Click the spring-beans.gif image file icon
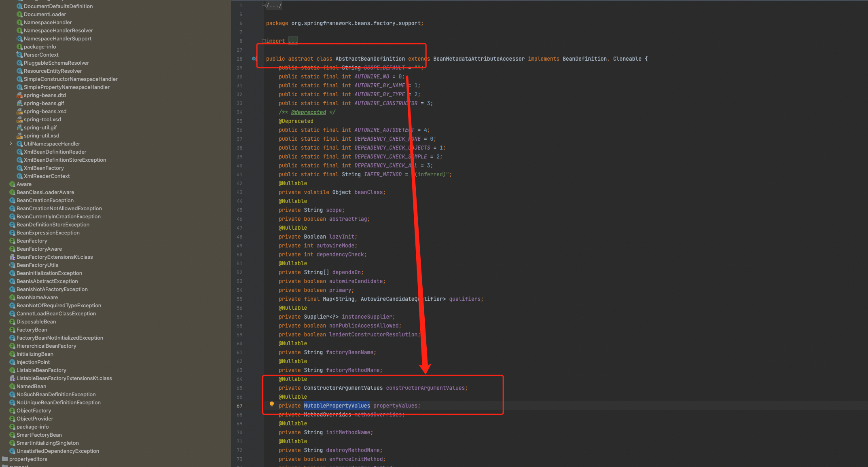Viewport: 868px width, 467px height. tap(19, 103)
